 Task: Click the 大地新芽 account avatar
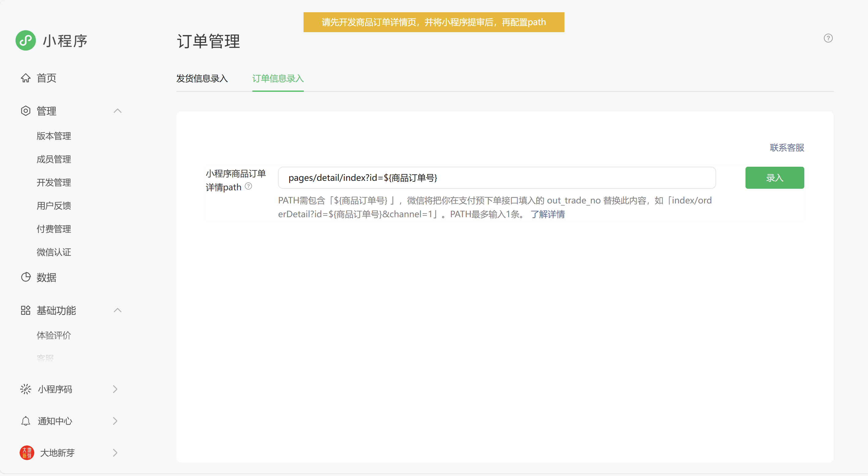pyautogui.click(x=27, y=453)
